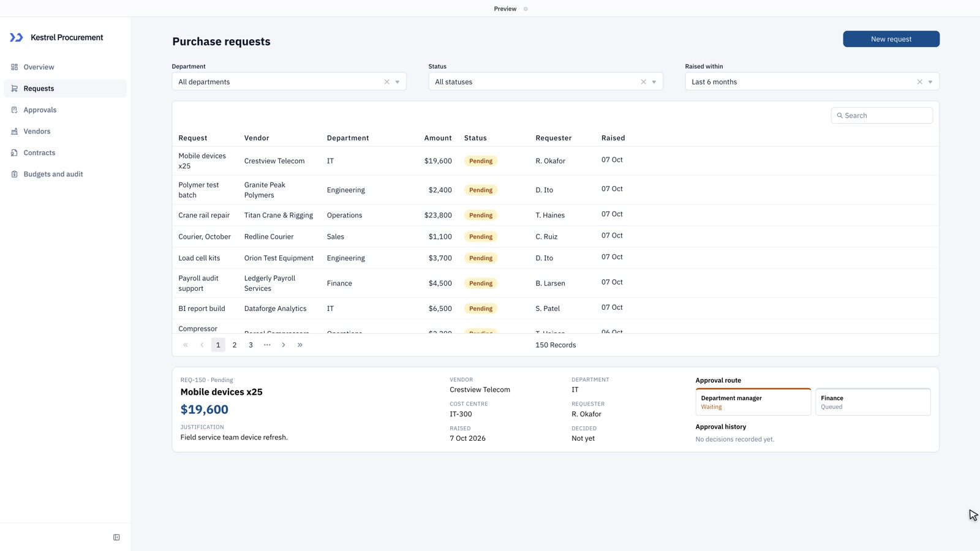The height and width of the screenshot is (551, 980).
Task: Open Budgets and audit page
Action: click(66, 174)
